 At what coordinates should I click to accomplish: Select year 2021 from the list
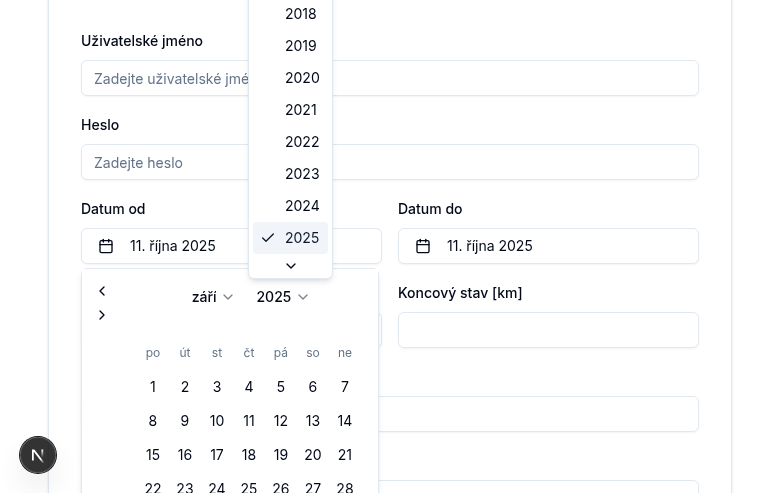tap(301, 110)
